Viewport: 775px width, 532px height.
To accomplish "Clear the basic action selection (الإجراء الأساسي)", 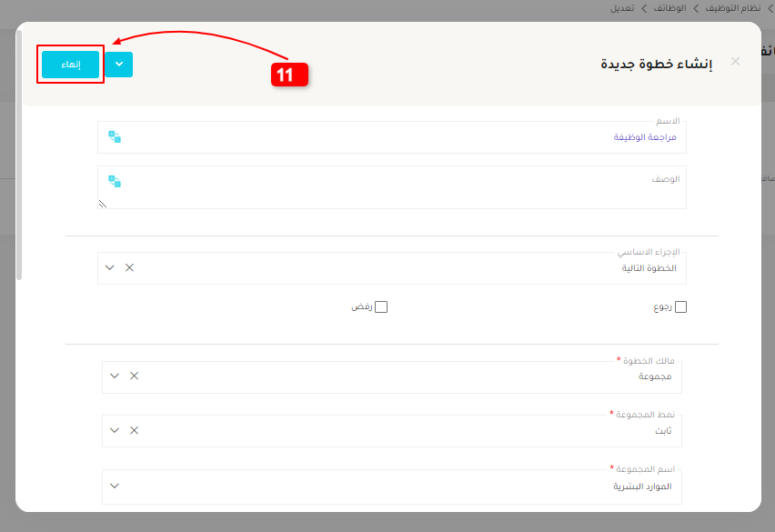I will point(129,267).
